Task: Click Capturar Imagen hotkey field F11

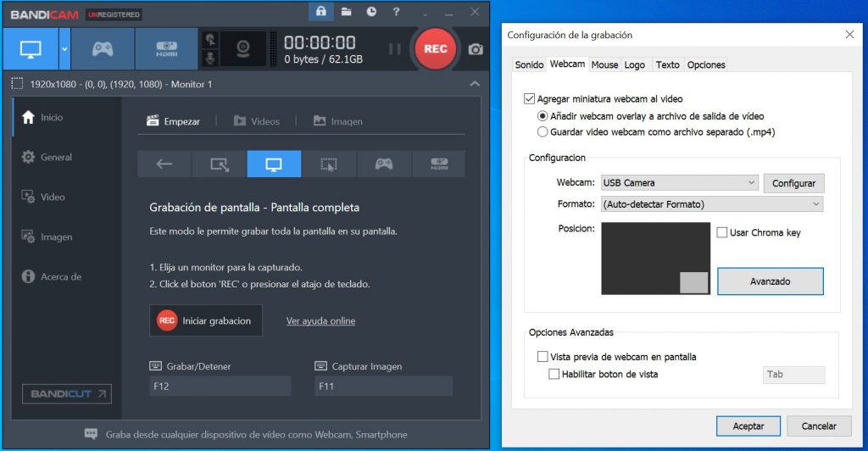Action: click(x=383, y=387)
